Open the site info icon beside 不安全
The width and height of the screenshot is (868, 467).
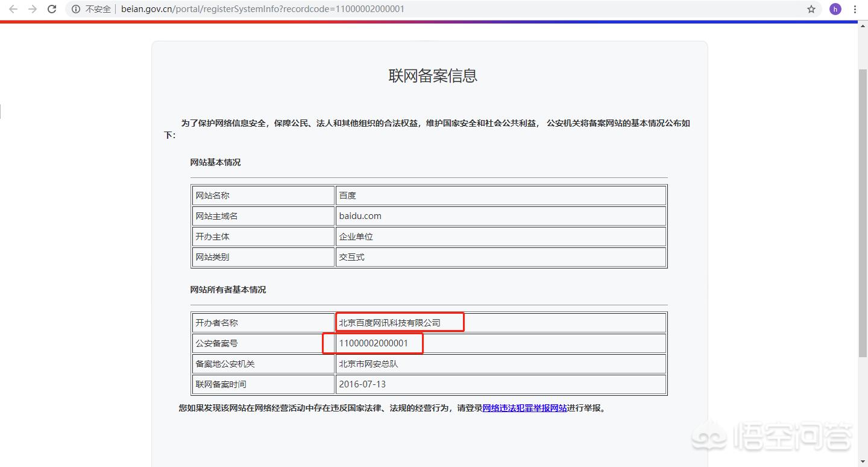point(76,9)
